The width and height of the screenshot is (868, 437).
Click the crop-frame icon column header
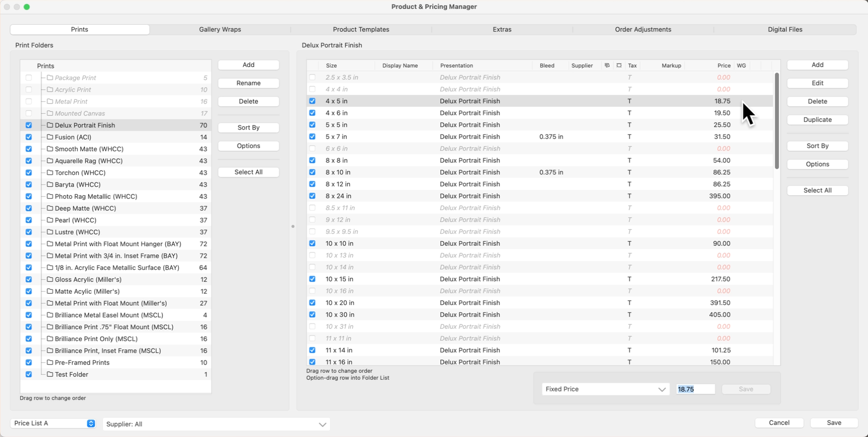[x=619, y=65]
